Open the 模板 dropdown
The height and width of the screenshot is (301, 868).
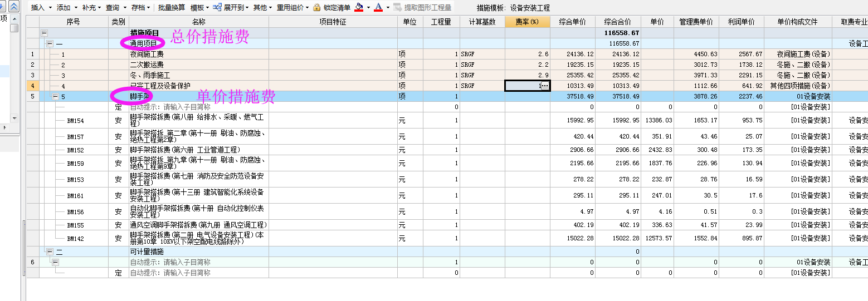[199, 8]
